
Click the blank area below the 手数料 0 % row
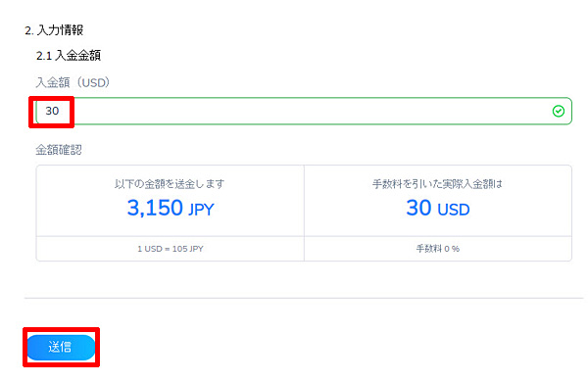304,279
